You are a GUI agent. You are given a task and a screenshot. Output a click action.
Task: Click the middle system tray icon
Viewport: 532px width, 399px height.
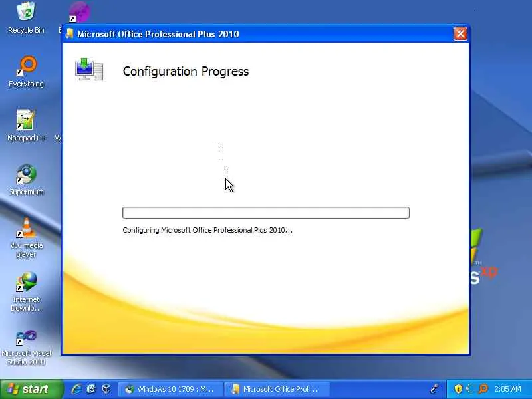pos(471,389)
